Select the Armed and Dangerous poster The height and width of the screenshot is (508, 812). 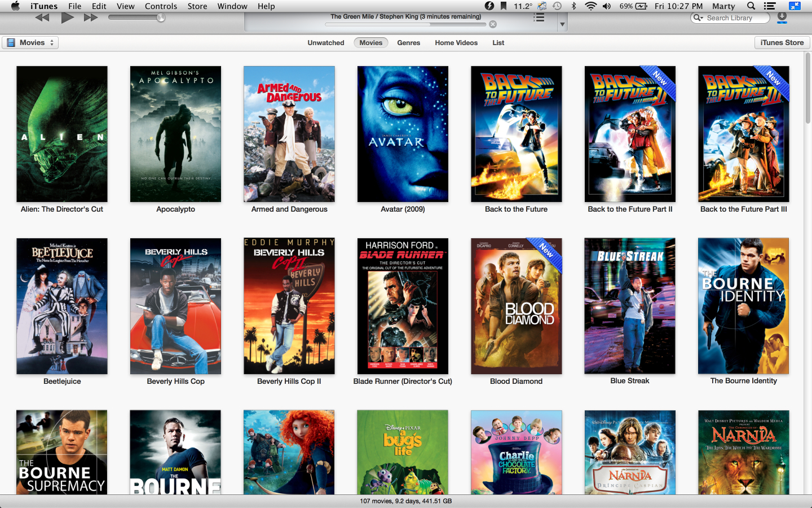point(289,134)
